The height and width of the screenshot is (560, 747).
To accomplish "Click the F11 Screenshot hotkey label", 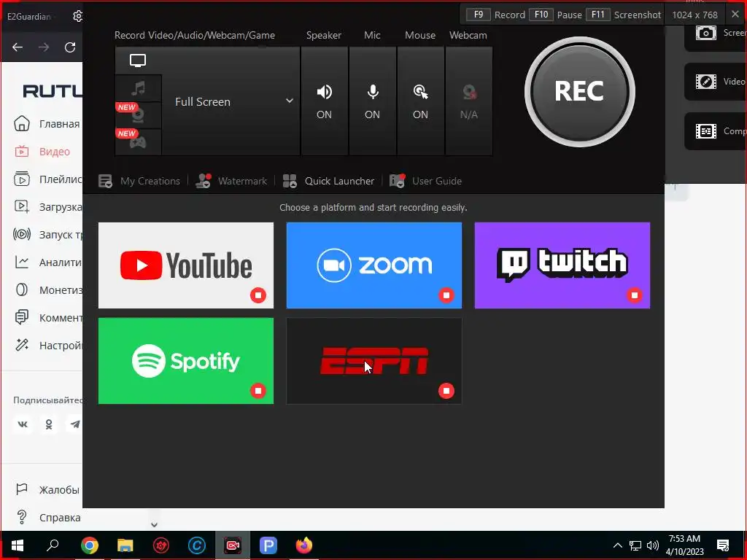I will [x=624, y=15].
